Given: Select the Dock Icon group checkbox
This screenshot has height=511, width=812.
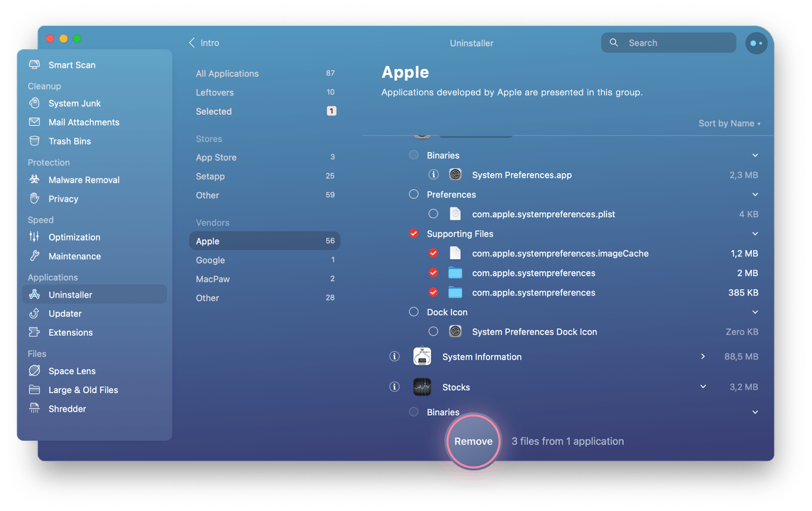Looking at the screenshot, I should tap(414, 312).
